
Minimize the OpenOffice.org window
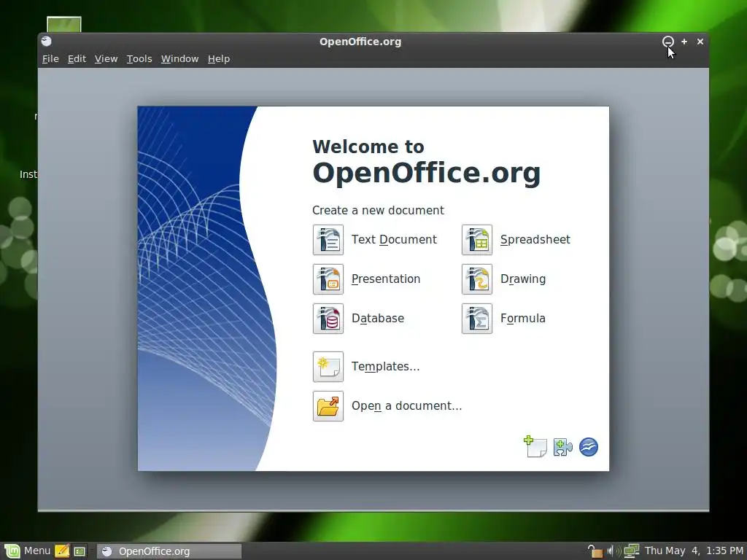point(668,42)
